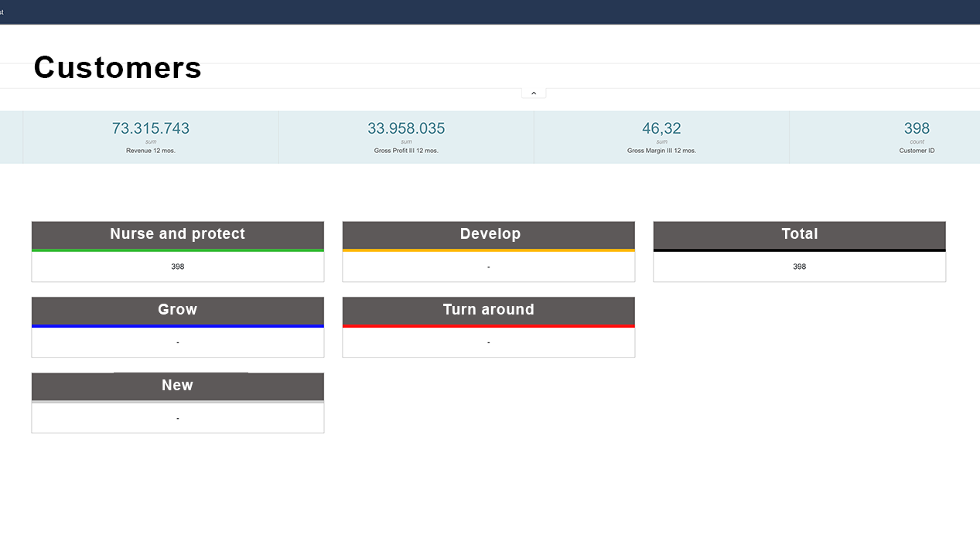The width and height of the screenshot is (980, 551).
Task: Select the Turn around segment header
Action: (x=489, y=311)
